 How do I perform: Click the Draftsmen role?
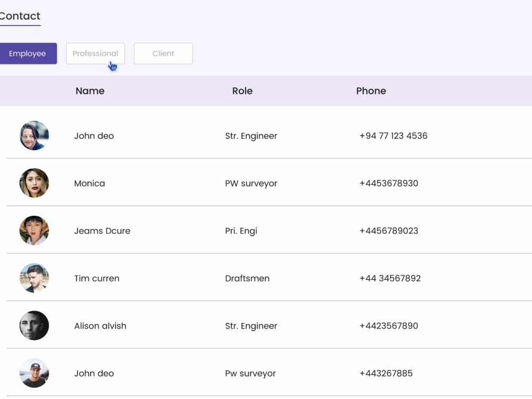(x=247, y=278)
